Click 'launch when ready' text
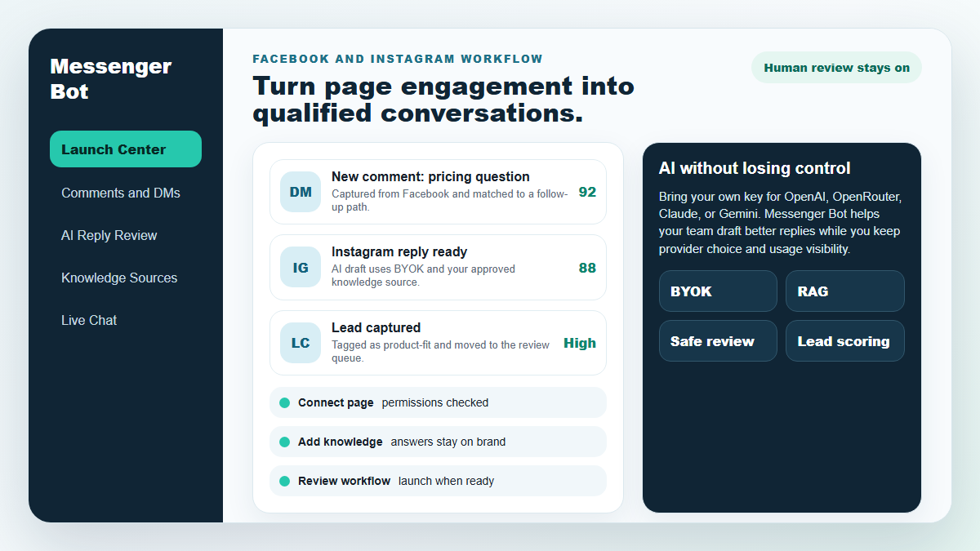The width and height of the screenshot is (980, 551). (x=447, y=481)
